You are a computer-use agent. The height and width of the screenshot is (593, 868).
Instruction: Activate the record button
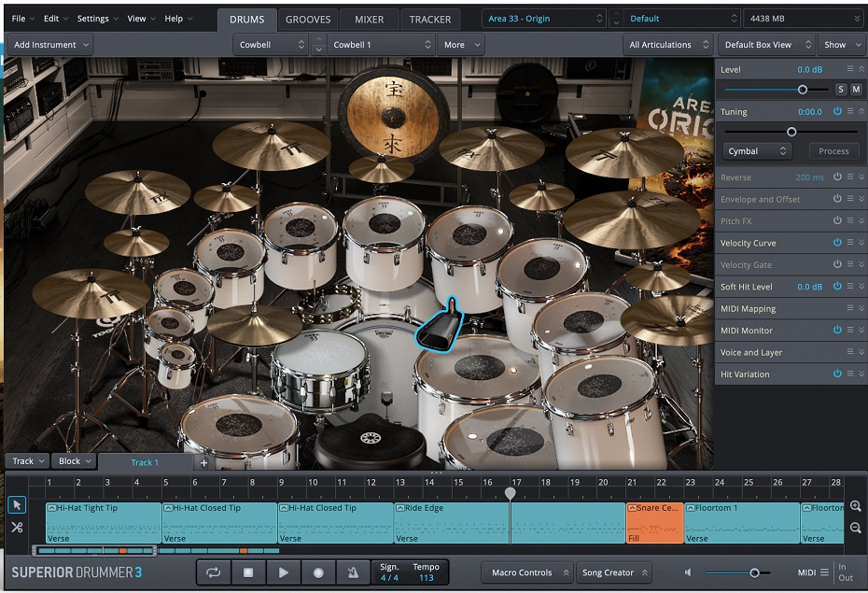[x=318, y=572]
